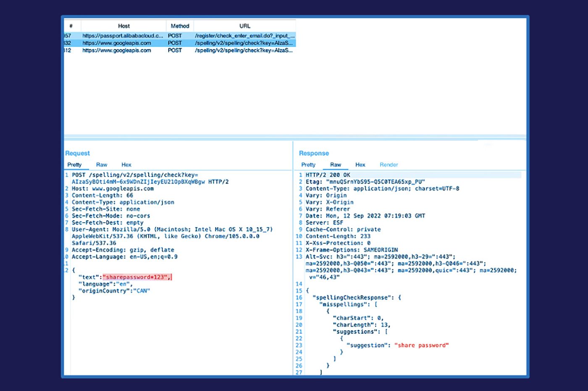Click the Accept-Encoding: gzip, deflate line
The width and height of the screenshot is (588, 391).
pyautogui.click(x=123, y=250)
